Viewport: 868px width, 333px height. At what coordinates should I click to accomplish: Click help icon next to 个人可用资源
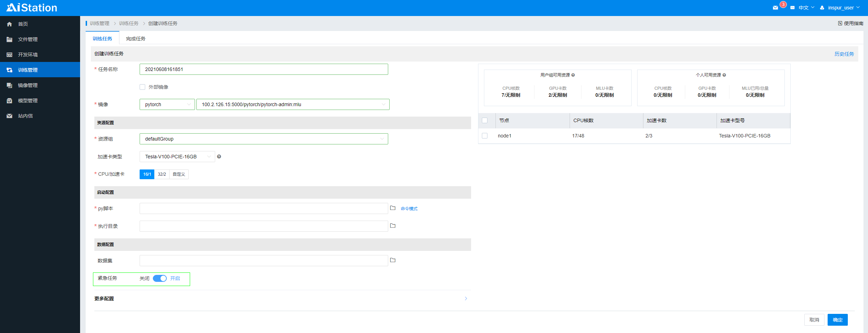tap(724, 75)
